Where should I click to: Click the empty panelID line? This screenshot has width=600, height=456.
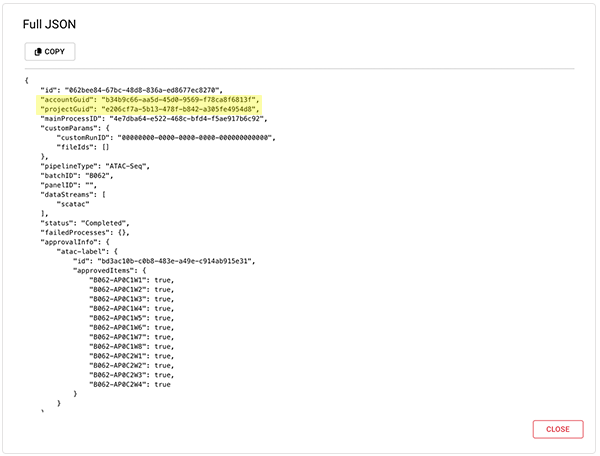pyautogui.click(x=68, y=185)
